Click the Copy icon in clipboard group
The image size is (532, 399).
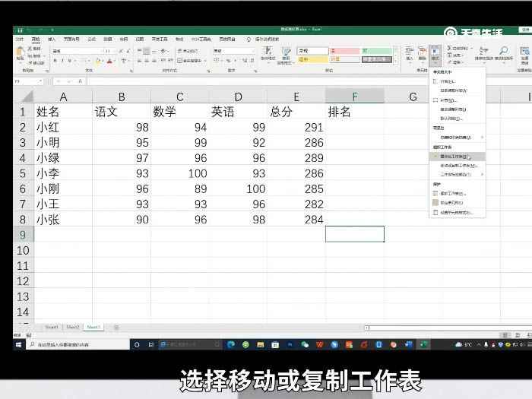pos(30,56)
